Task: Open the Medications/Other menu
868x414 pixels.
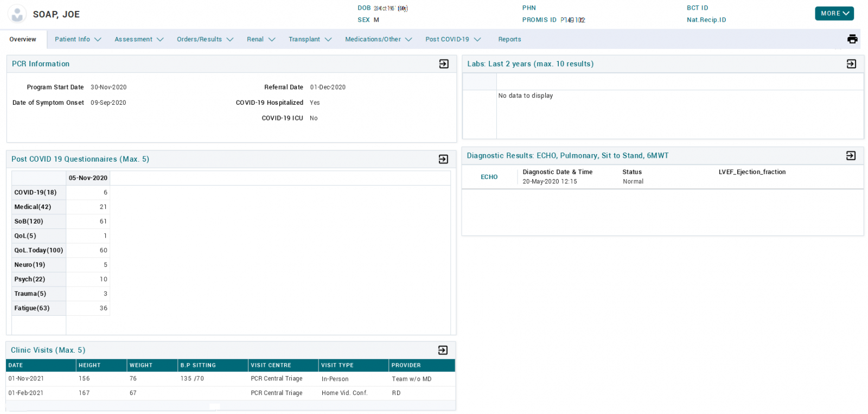Action: 378,40
